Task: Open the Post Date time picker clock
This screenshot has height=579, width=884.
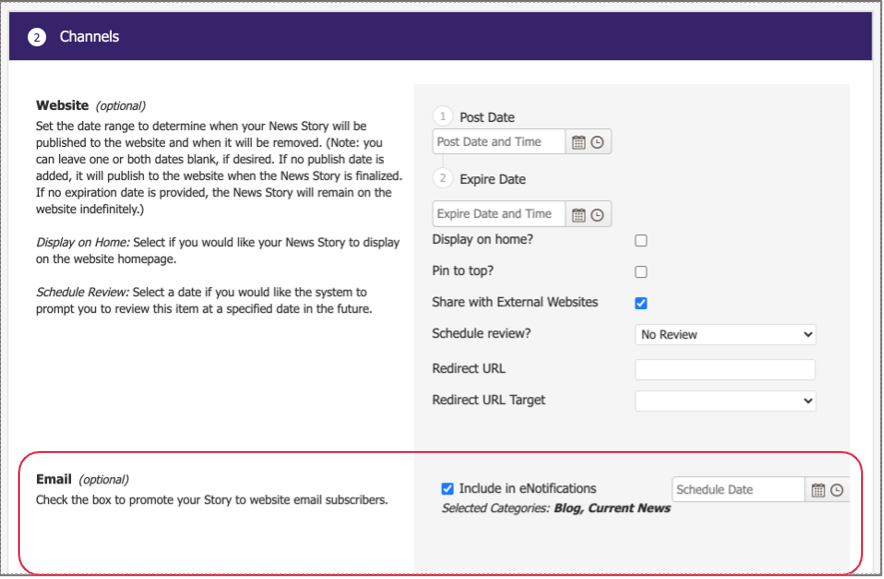Action: (597, 143)
